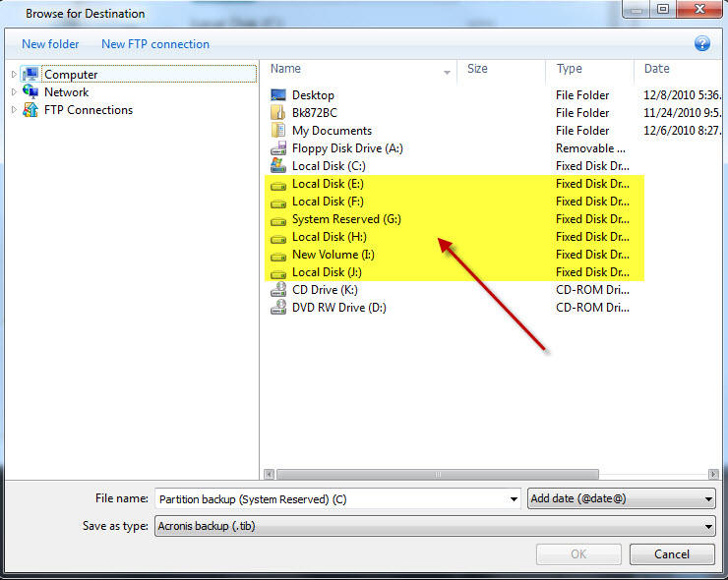Screen dimensions: 728x580
Task: Click the Local Disk (H:) drive icon
Action: coord(278,239)
